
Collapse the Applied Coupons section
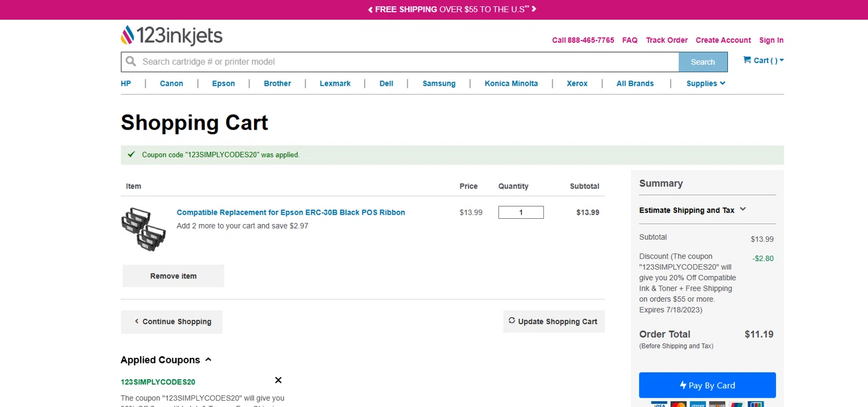166,360
